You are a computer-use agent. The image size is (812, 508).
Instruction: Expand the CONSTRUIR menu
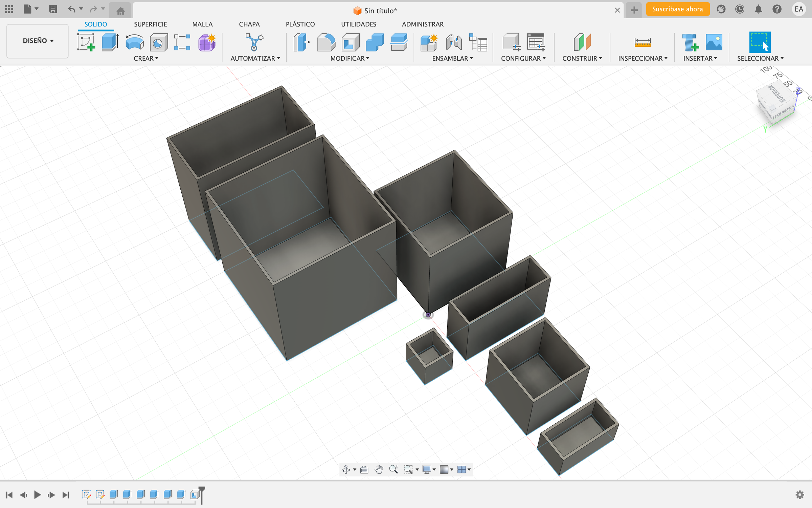click(x=582, y=58)
